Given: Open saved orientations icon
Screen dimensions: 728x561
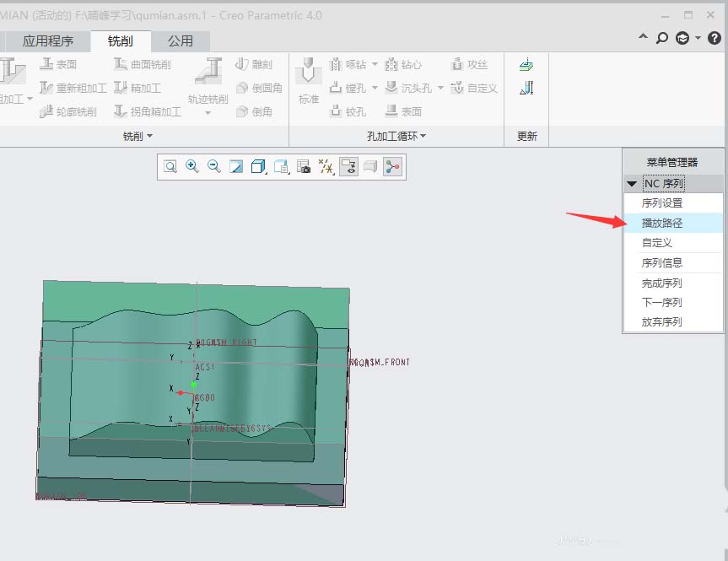Looking at the screenshot, I should pos(282,166).
